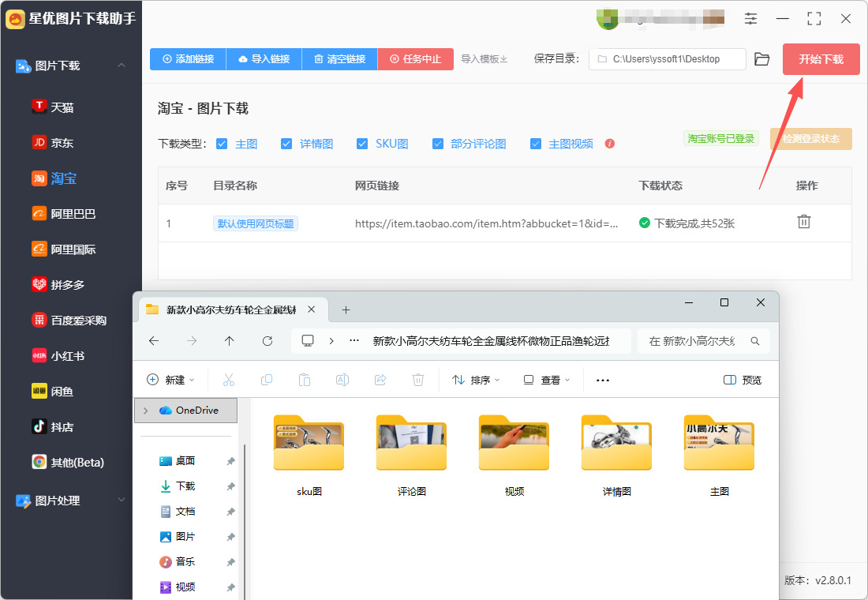This screenshot has height=600, width=868.
Task: Open the Doudian (抖店) section
Action: pyautogui.click(x=53, y=426)
